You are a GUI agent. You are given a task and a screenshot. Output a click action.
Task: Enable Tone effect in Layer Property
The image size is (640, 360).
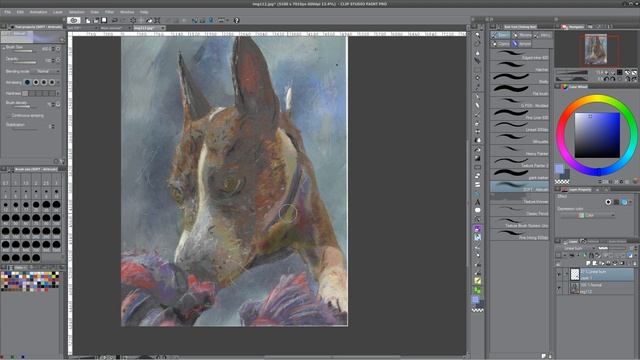coord(616,202)
